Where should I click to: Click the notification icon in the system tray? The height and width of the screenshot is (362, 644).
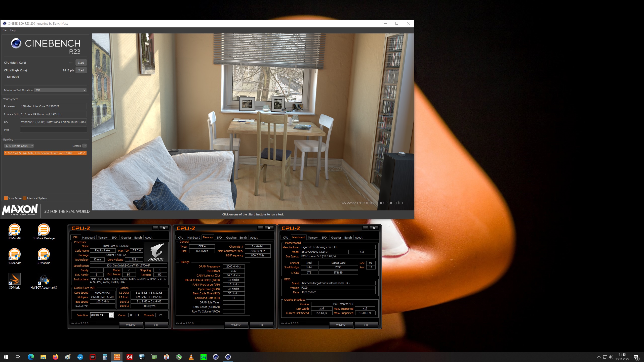pyautogui.click(x=637, y=357)
